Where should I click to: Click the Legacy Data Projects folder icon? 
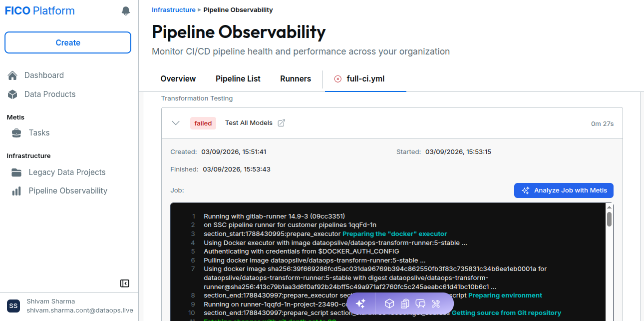[16, 172]
